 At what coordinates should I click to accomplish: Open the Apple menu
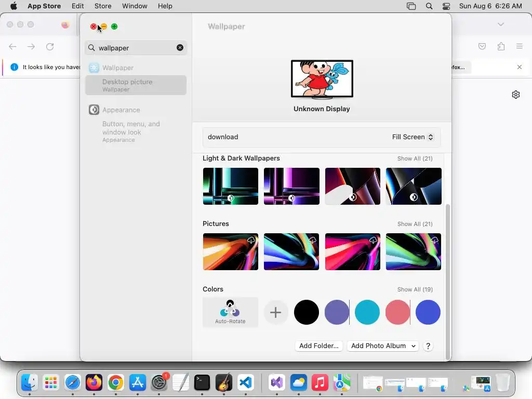coord(14,6)
